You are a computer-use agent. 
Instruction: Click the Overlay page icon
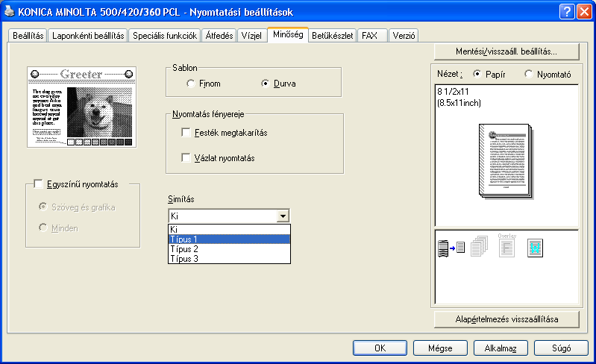pos(506,246)
